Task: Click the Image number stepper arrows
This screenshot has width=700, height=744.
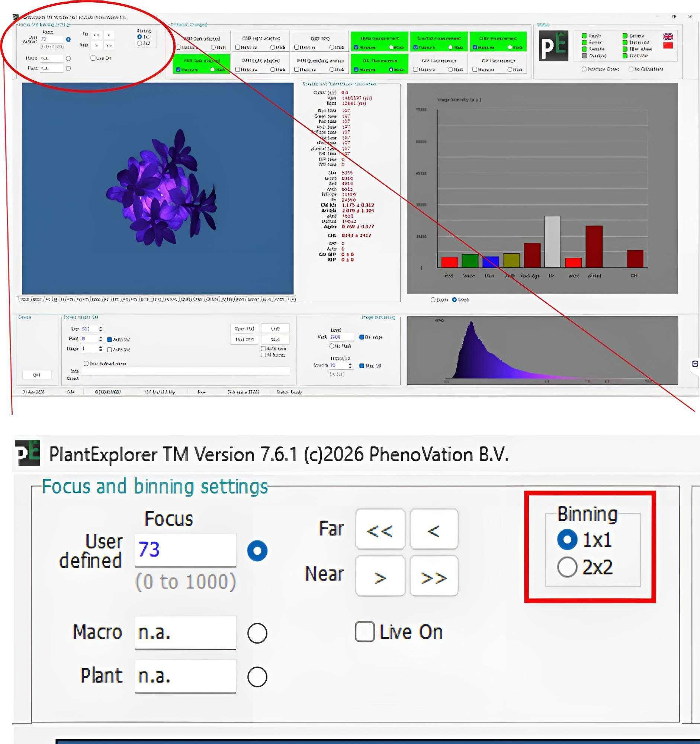Action: pos(100,349)
